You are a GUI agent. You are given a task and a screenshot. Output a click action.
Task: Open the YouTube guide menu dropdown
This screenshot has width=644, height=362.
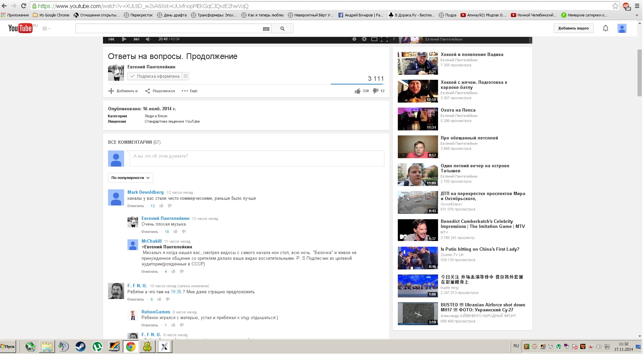pyautogui.click(x=46, y=28)
